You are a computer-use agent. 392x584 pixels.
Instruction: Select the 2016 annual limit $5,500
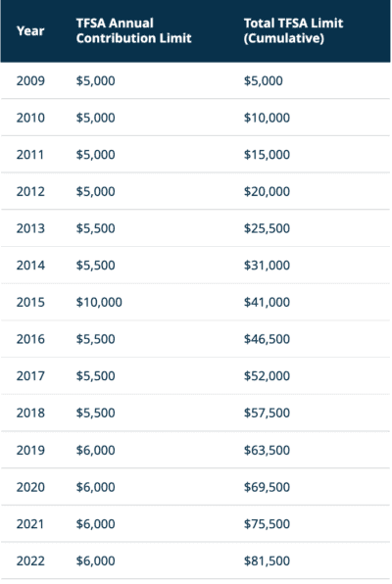tap(96, 339)
